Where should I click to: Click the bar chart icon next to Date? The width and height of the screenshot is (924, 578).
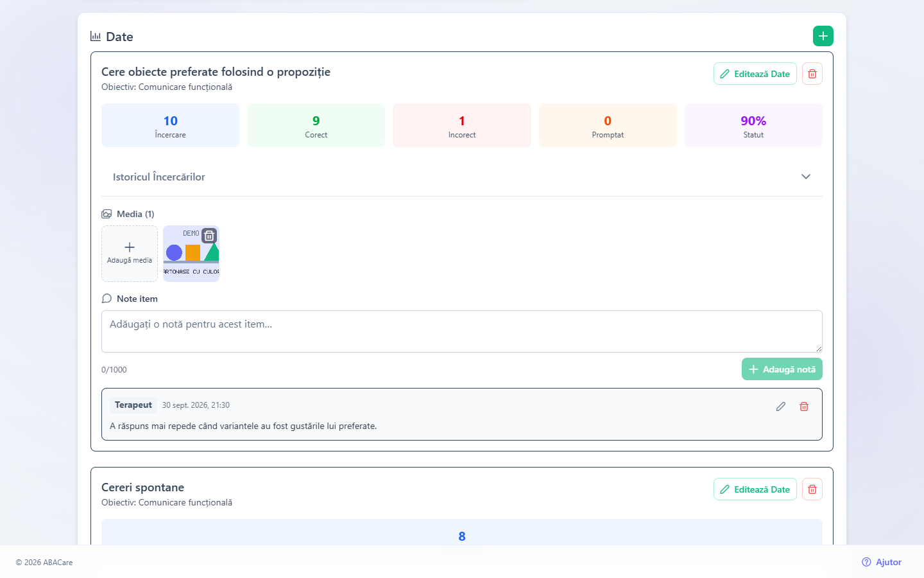[x=96, y=36]
